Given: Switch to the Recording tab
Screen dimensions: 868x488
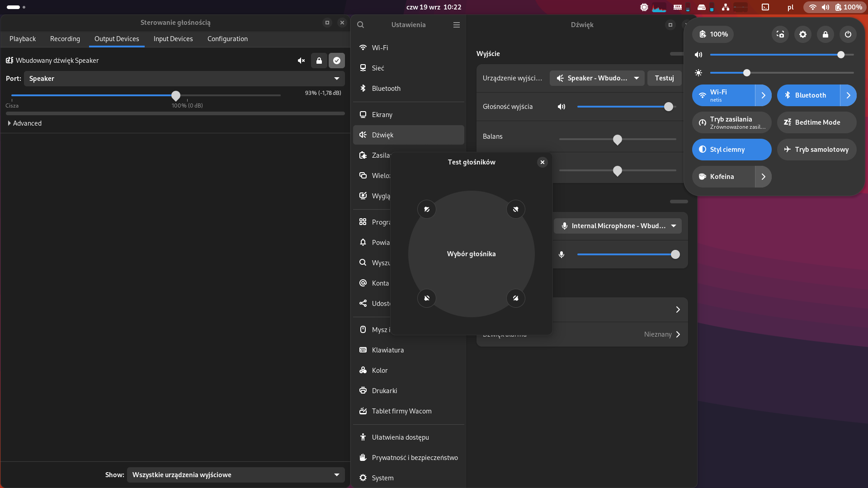Looking at the screenshot, I should (65, 39).
